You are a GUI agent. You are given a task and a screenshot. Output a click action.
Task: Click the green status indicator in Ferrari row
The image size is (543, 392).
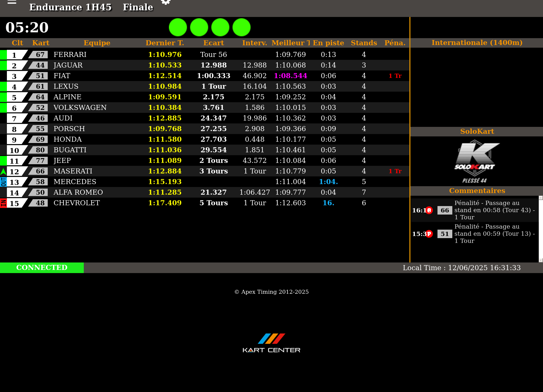(3, 55)
